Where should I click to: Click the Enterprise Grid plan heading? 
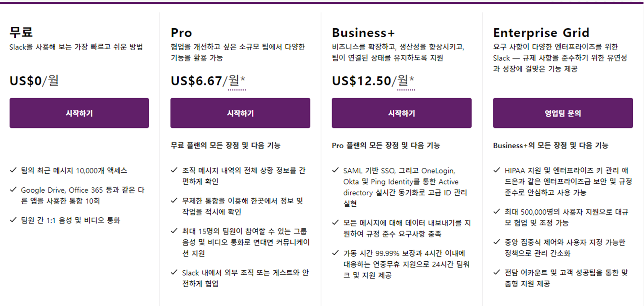tap(541, 33)
